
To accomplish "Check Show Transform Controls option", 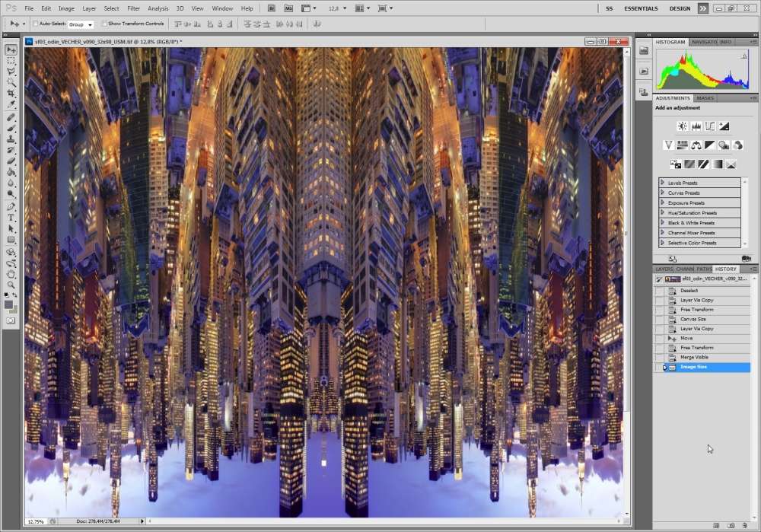I will [x=104, y=24].
